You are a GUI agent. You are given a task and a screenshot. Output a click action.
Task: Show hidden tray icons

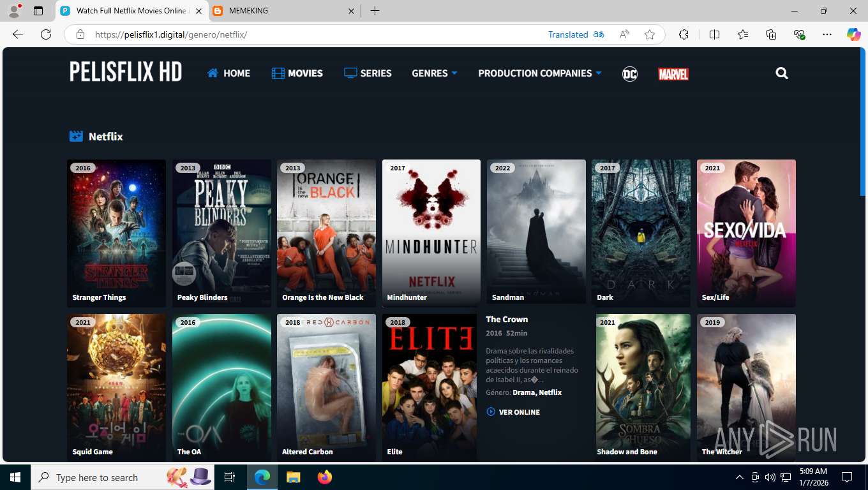[740, 477]
